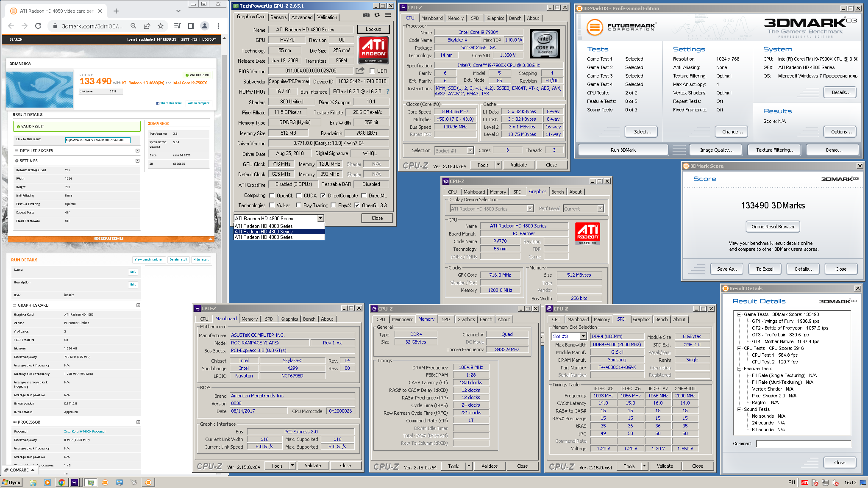
Task: Click GPU-Z refresh icon
Action: tap(377, 15)
